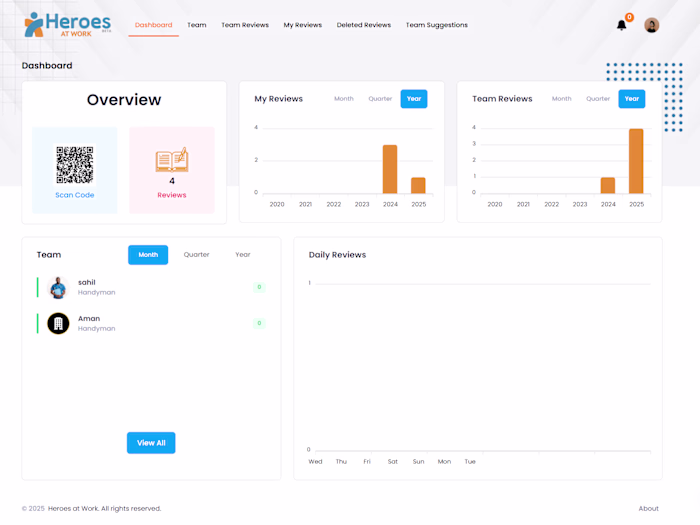The height and width of the screenshot is (525, 700).
Task: Select Year filter in Team panel
Action: coord(243,254)
